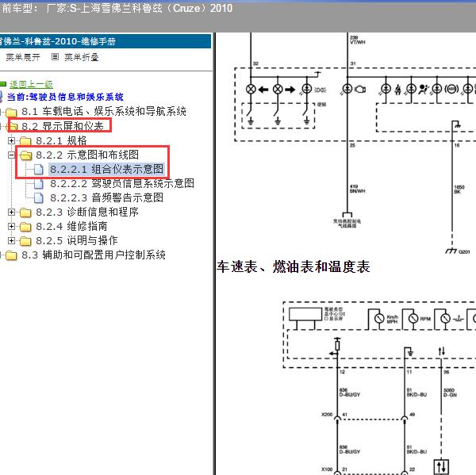Click the airbag warning lamp symbol

tap(424, 90)
